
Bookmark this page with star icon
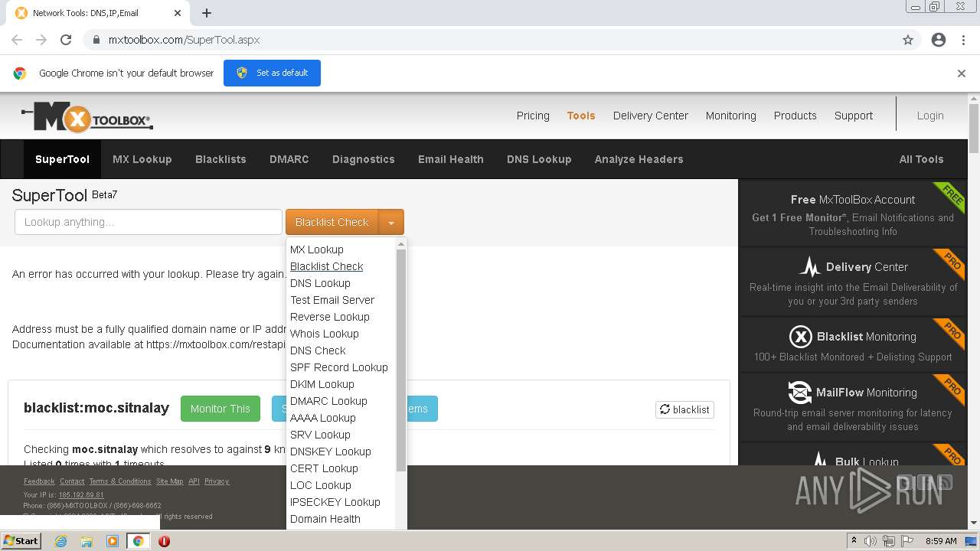coord(908,40)
